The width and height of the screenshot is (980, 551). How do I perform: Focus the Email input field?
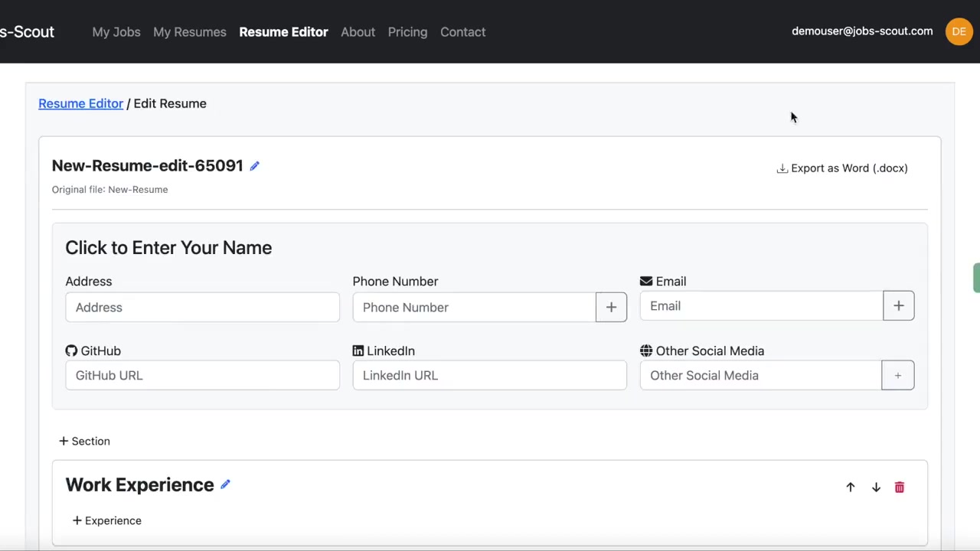[x=761, y=306]
